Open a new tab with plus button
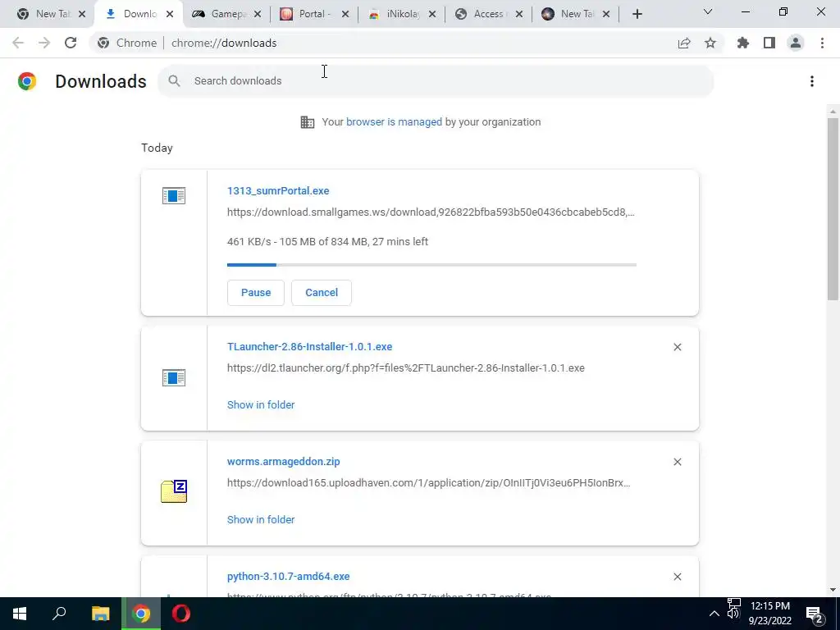The image size is (840, 630). (x=637, y=14)
